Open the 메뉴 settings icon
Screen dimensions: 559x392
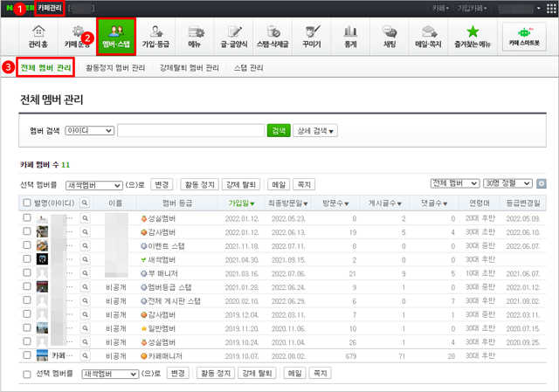pyautogui.click(x=195, y=31)
